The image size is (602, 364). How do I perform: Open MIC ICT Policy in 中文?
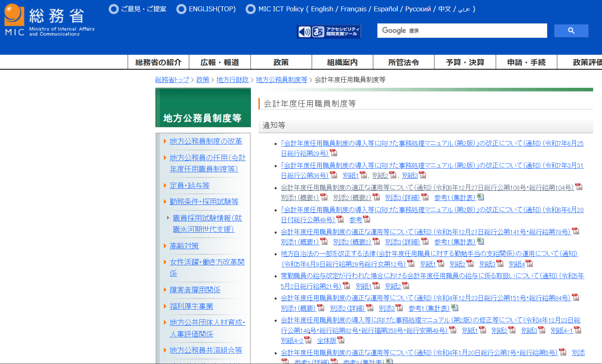point(445,9)
